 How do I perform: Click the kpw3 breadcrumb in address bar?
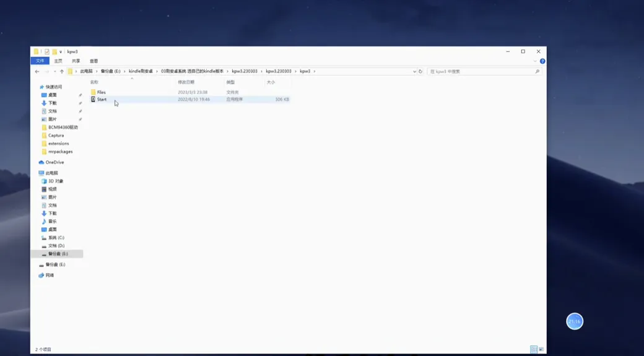(x=305, y=71)
